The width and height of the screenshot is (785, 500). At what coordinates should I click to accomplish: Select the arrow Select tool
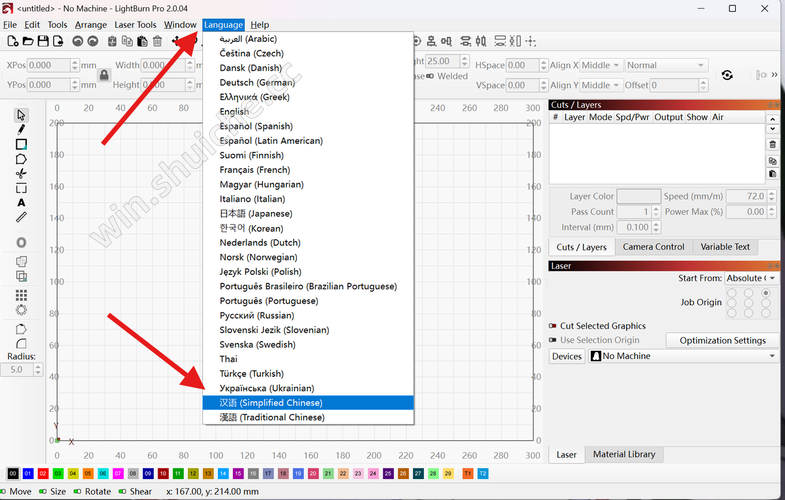tap(21, 115)
